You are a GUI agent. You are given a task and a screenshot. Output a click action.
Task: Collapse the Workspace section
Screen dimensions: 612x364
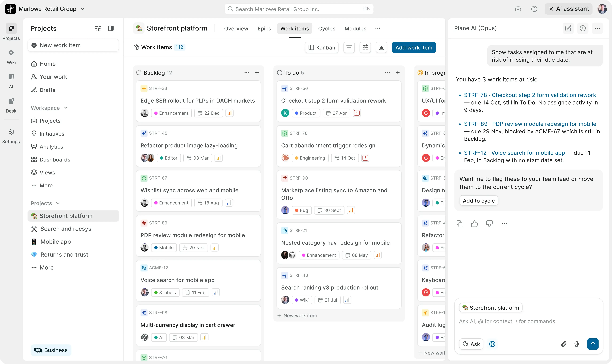tap(49, 108)
